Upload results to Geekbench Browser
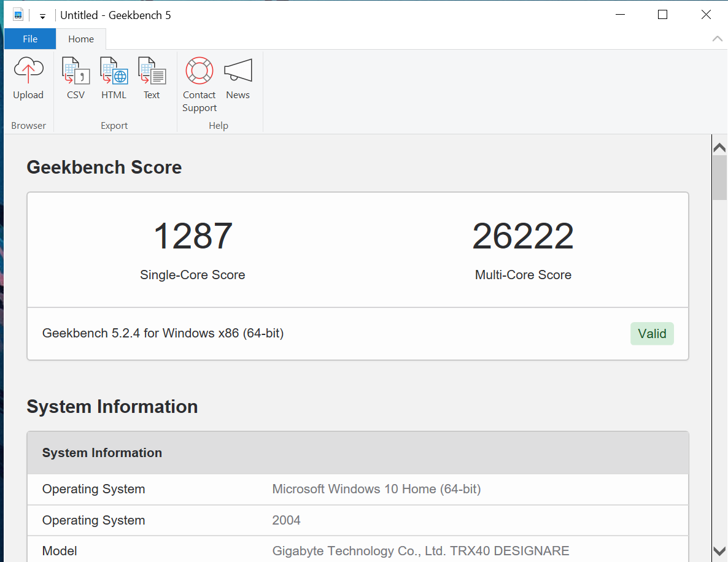 click(28, 79)
